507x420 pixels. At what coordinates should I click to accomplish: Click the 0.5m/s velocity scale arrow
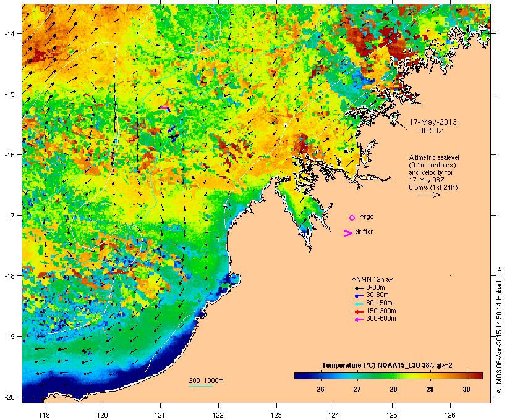click(x=428, y=195)
